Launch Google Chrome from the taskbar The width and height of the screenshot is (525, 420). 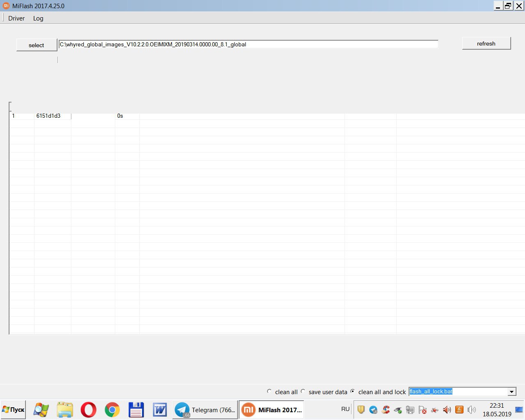point(112,410)
